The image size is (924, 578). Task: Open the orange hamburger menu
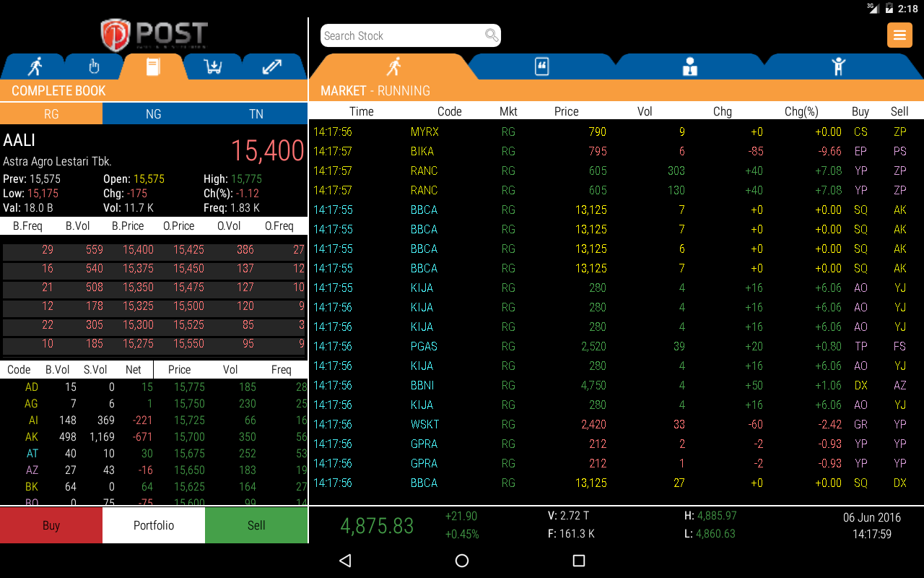899,35
